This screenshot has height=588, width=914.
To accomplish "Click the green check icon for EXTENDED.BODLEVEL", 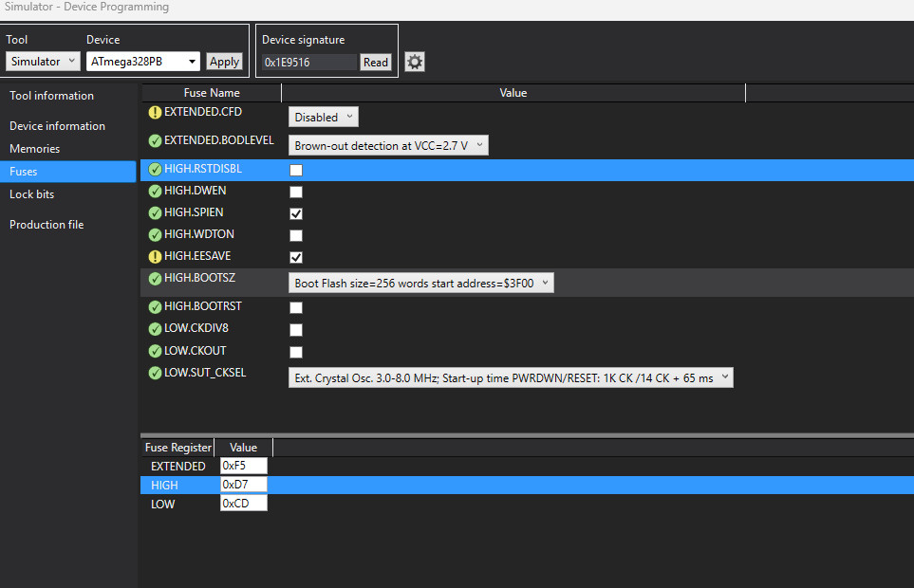I will [155, 141].
